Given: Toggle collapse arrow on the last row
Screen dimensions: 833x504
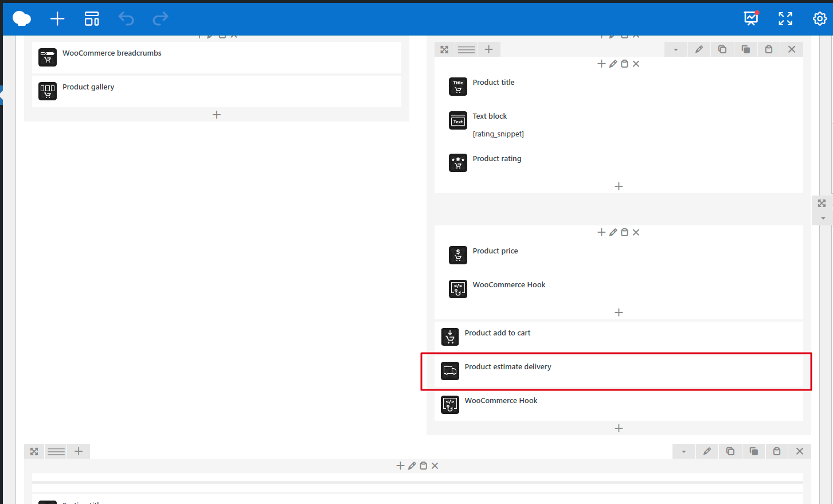Looking at the screenshot, I should tap(684, 451).
